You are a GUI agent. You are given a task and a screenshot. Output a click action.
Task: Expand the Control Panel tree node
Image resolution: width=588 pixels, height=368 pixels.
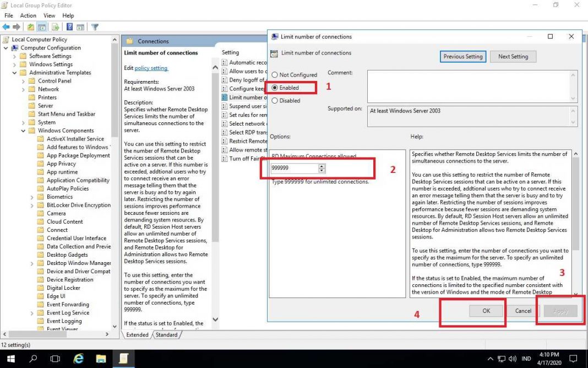[x=23, y=81]
